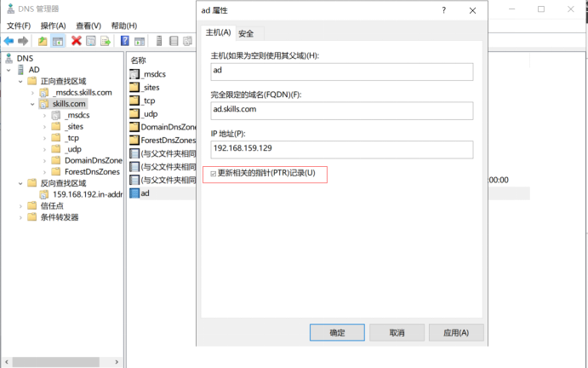
Task: Open Help with the blue question-mark icon
Action: [x=124, y=41]
